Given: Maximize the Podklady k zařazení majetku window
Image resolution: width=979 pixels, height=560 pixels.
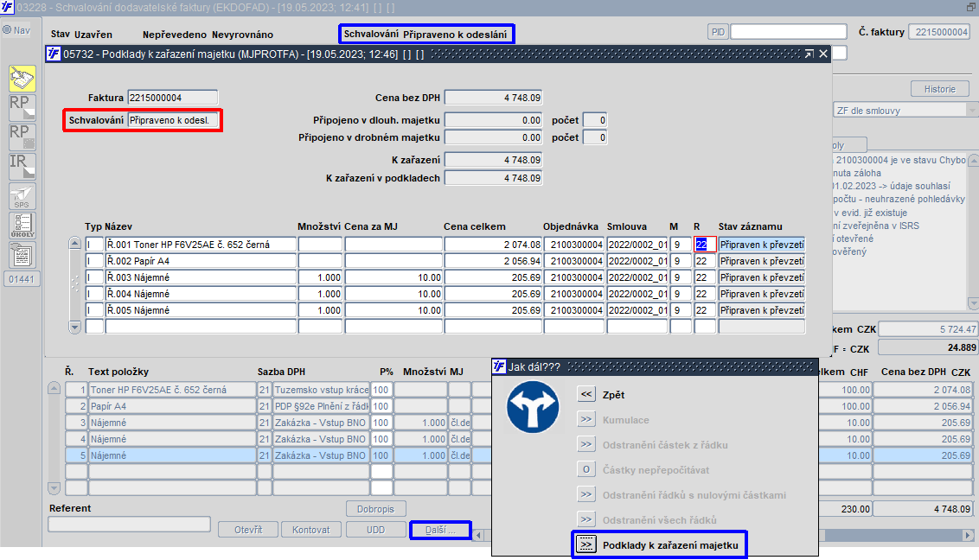Looking at the screenshot, I should tap(809, 54).
